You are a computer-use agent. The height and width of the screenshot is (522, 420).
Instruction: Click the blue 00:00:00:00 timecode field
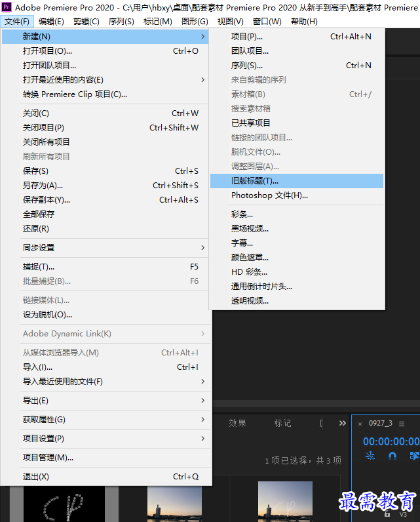[391, 441]
